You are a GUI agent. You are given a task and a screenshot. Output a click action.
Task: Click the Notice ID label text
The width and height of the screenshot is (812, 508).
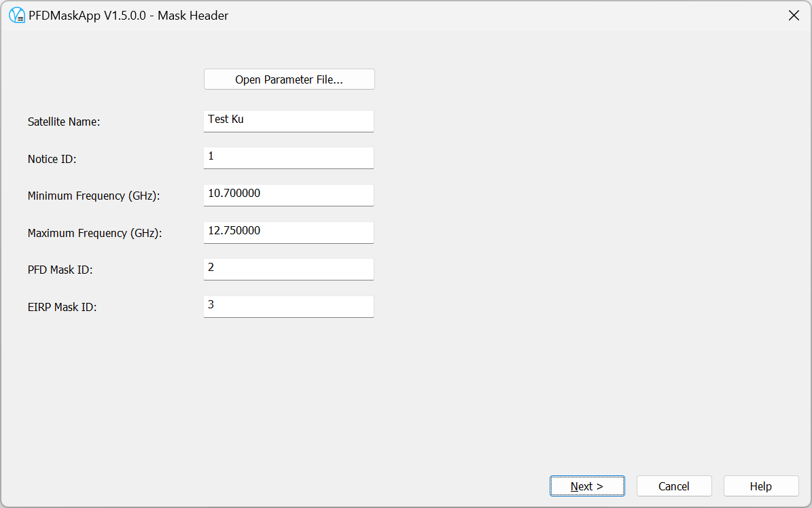click(52, 159)
